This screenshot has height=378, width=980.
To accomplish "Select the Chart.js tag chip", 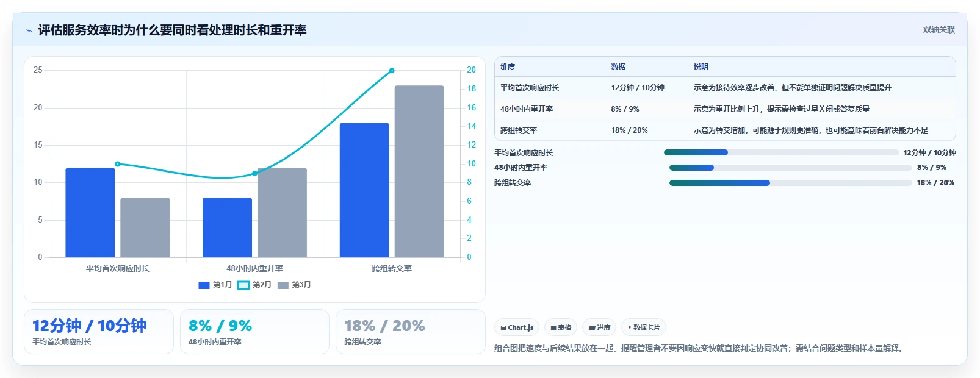I will click(517, 327).
